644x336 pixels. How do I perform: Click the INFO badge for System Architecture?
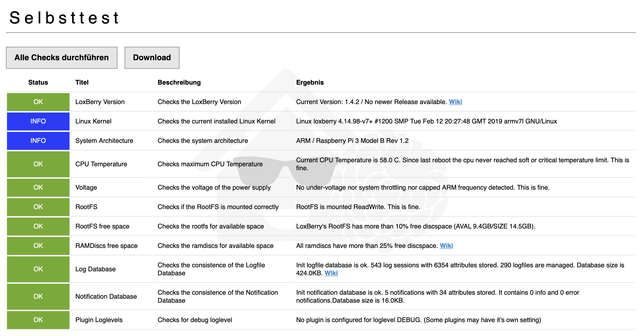tap(38, 141)
